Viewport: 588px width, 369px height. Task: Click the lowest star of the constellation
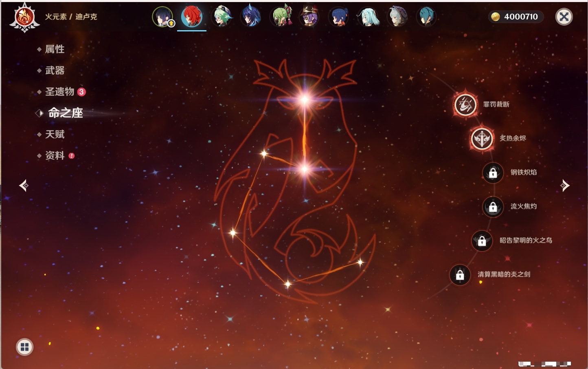[287, 284]
